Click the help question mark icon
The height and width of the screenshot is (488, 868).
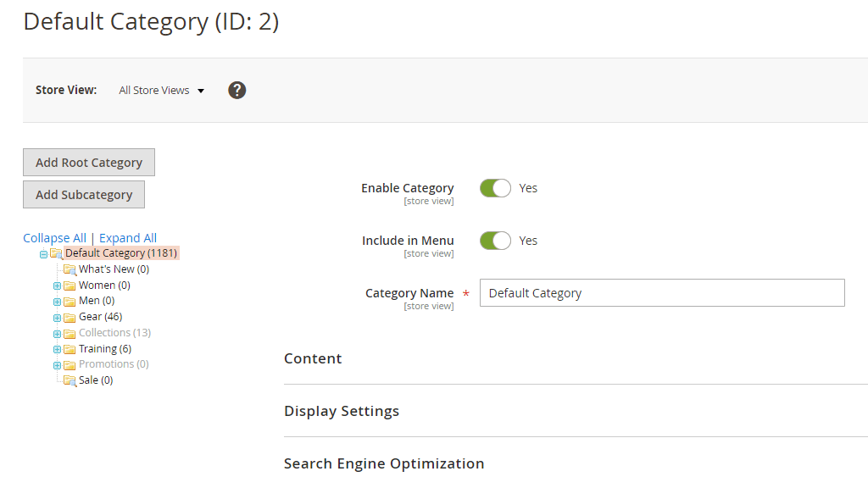click(x=237, y=90)
